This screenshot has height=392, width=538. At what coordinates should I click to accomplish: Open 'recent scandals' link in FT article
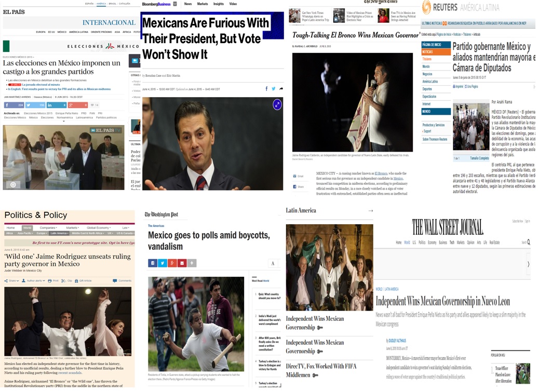(70, 373)
